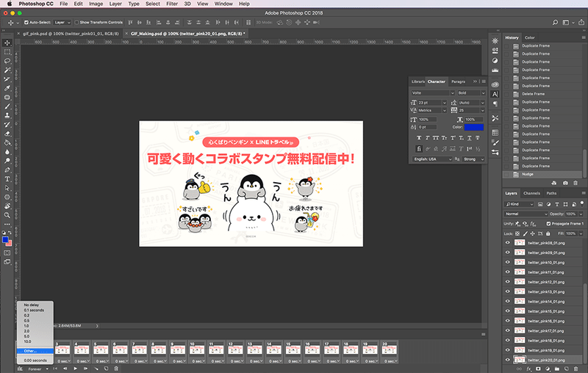Hide layer twitter_pink12_01.png
This screenshot has width=588, height=373.
tap(508, 282)
